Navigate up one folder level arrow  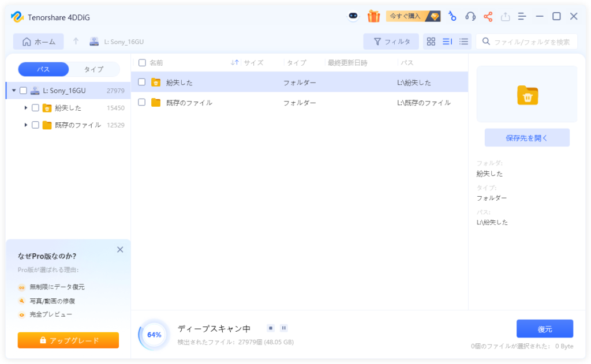[x=76, y=42]
